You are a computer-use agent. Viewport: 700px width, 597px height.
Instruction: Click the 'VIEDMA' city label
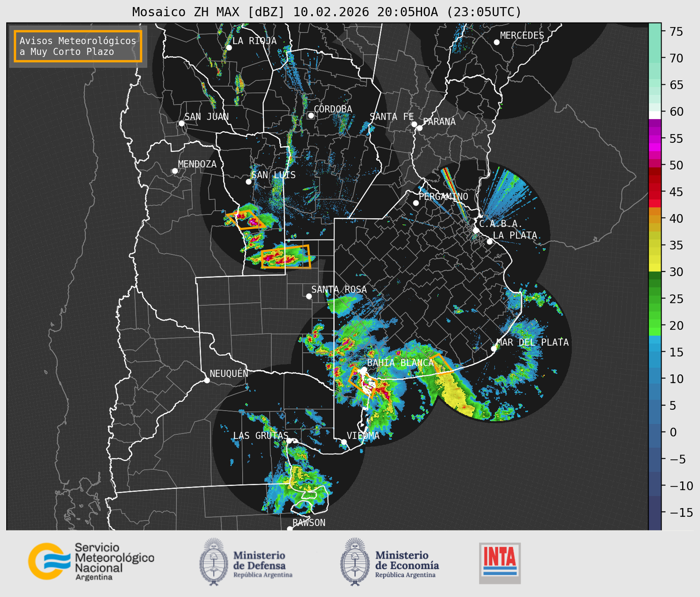[x=363, y=436]
